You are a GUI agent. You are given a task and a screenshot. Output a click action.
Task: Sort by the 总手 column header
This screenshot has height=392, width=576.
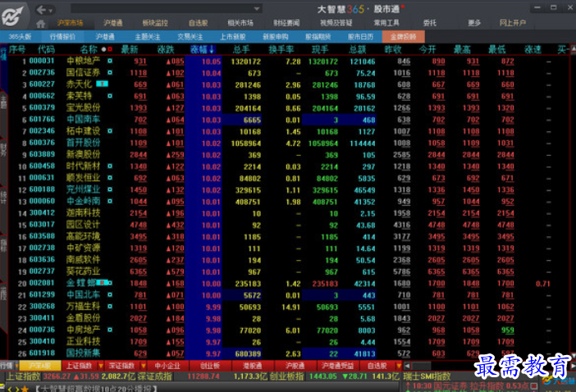pos(241,49)
